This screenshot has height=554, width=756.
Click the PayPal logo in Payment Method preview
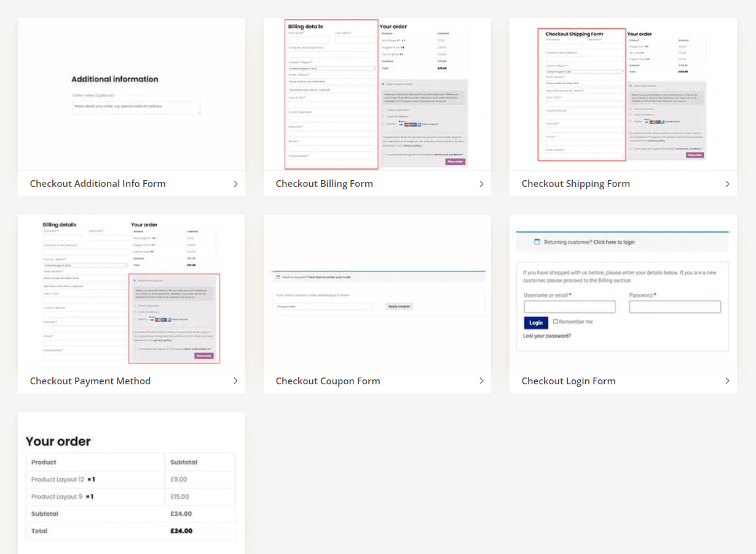coord(152,317)
